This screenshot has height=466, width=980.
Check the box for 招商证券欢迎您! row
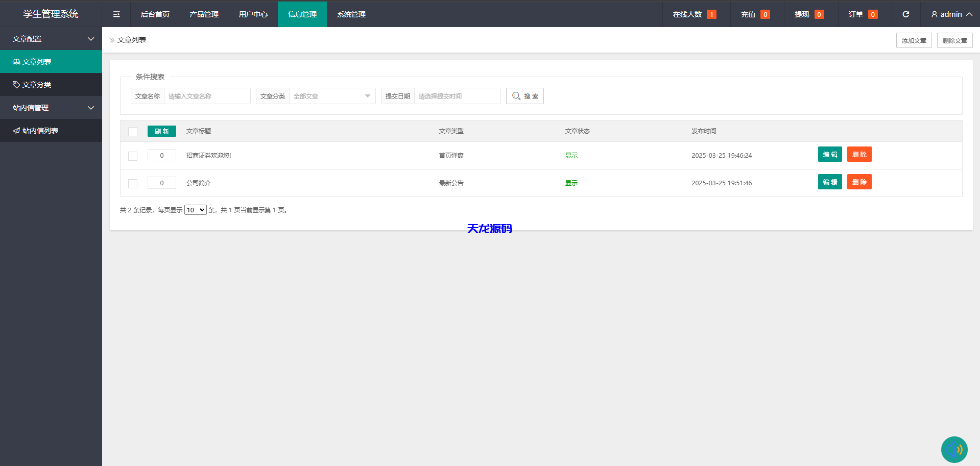pos(133,156)
